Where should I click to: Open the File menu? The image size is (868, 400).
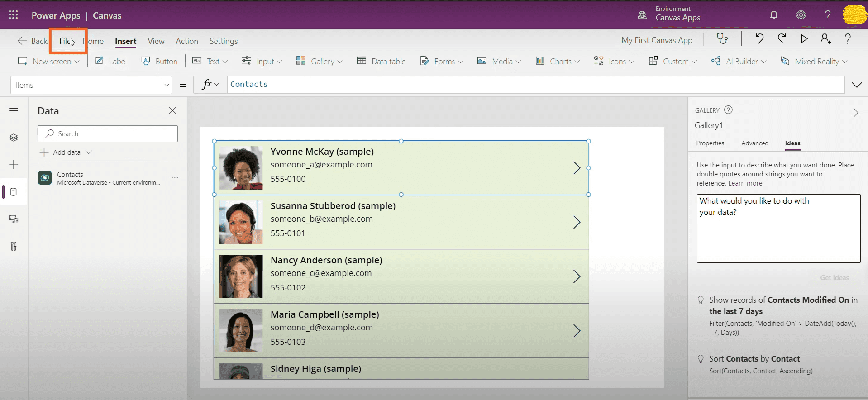pos(66,41)
